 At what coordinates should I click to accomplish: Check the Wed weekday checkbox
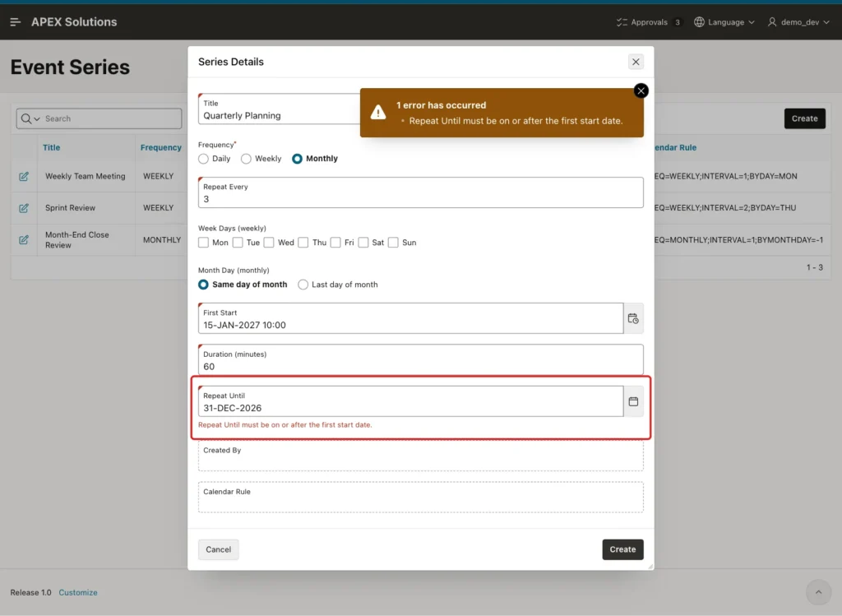[x=269, y=243]
